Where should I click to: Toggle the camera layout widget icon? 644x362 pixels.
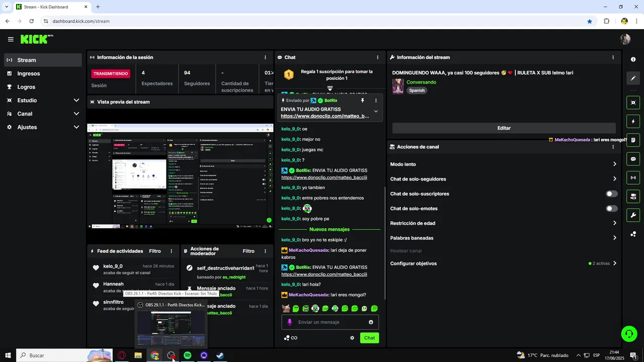633,196
